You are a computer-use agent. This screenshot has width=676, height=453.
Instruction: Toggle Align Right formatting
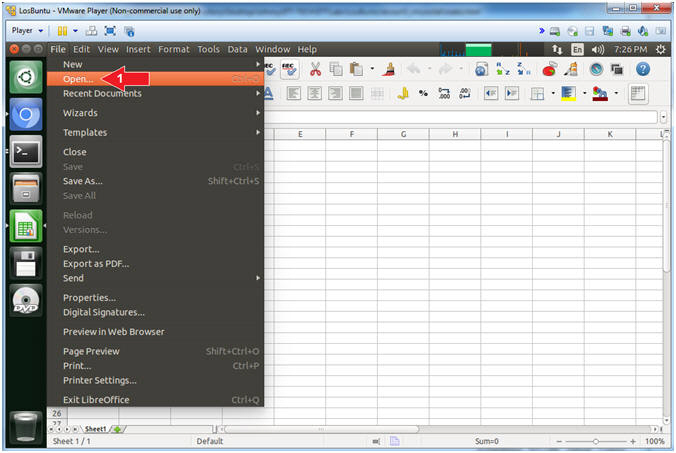(335, 93)
